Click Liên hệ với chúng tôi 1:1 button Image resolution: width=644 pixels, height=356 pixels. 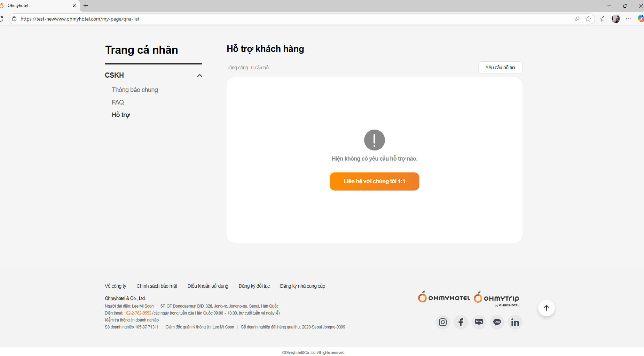pos(375,181)
